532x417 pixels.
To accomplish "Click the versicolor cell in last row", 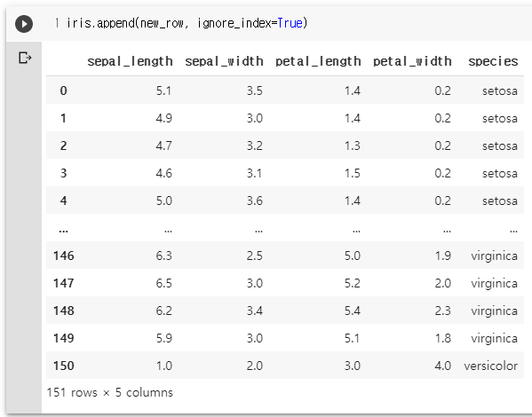I will click(x=490, y=366).
